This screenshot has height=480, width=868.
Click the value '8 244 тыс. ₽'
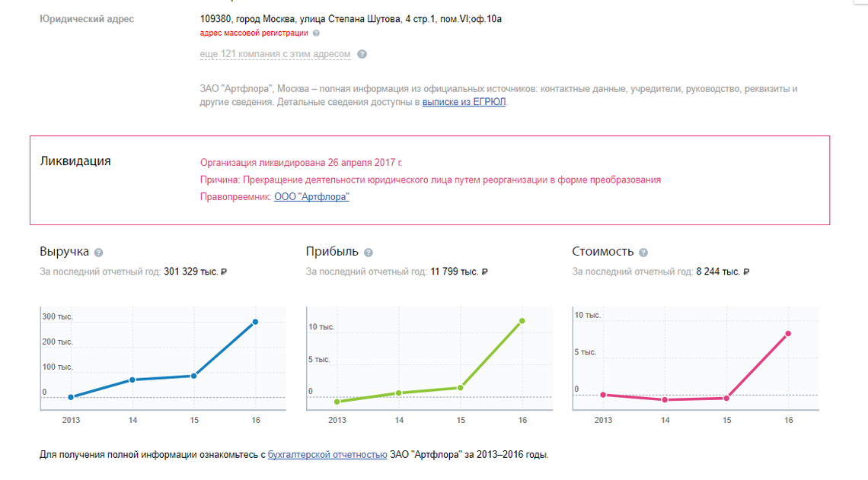tap(723, 272)
